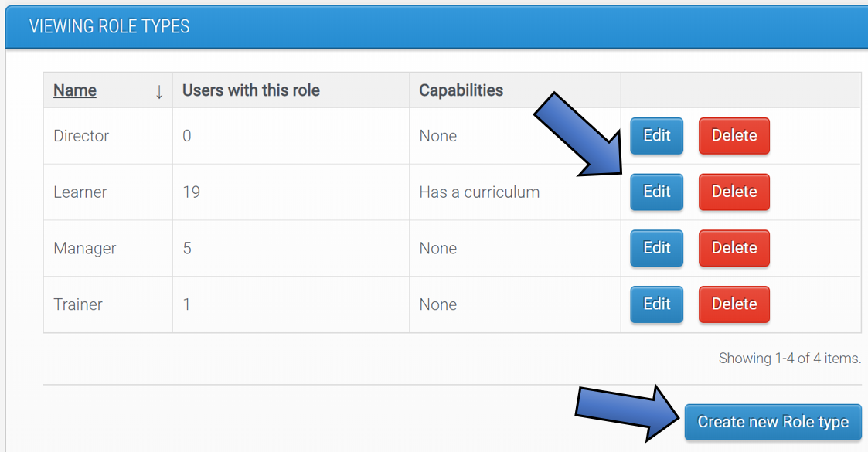Edit the Director role type
Image resolution: width=868 pixels, height=452 pixels.
(x=656, y=135)
